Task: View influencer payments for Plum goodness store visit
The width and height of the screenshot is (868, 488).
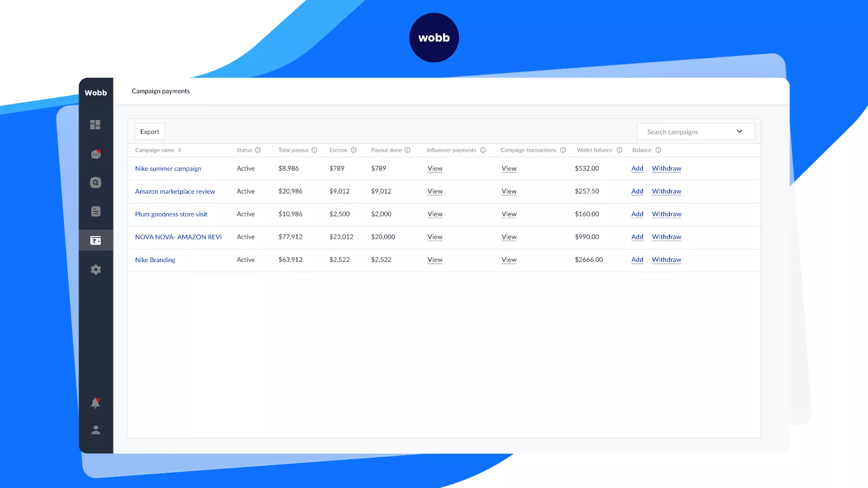Action: [435, 214]
